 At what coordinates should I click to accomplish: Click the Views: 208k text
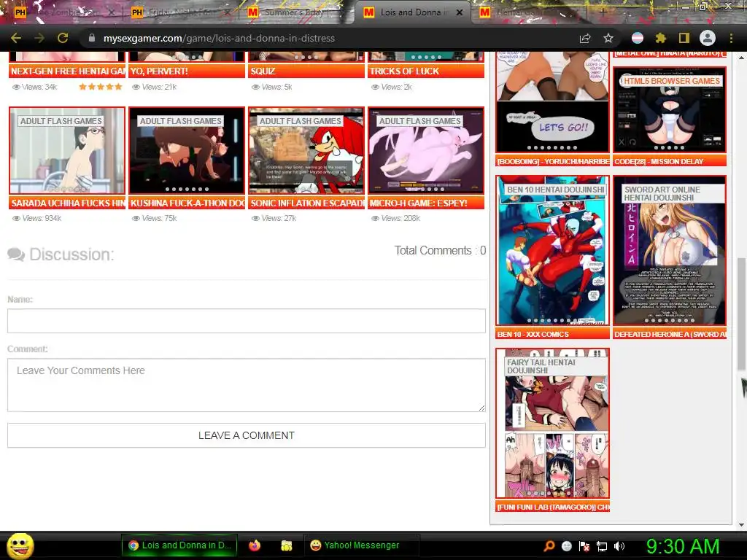(x=396, y=218)
